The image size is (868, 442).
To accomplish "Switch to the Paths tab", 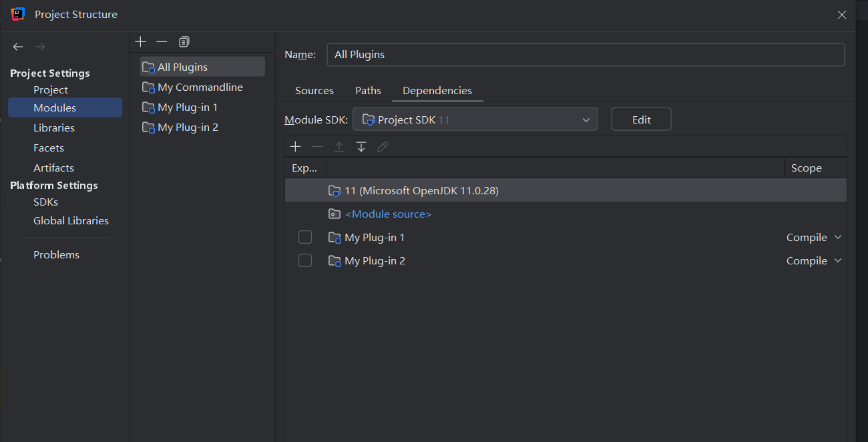I will point(368,90).
